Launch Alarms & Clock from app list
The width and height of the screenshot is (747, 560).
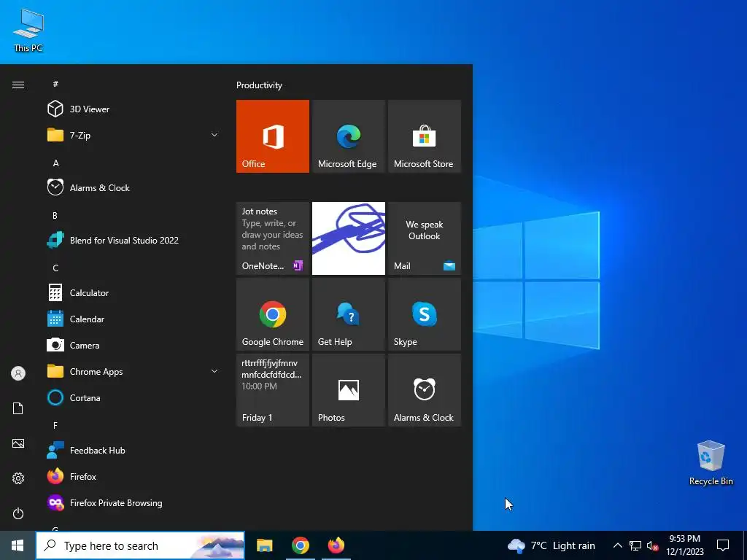click(133, 187)
